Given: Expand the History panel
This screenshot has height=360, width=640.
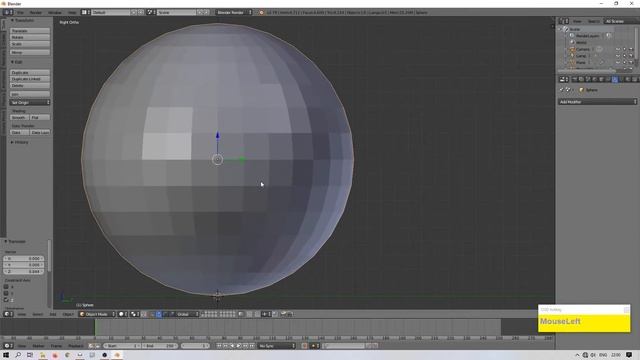Looking at the screenshot, I should click(20, 142).
